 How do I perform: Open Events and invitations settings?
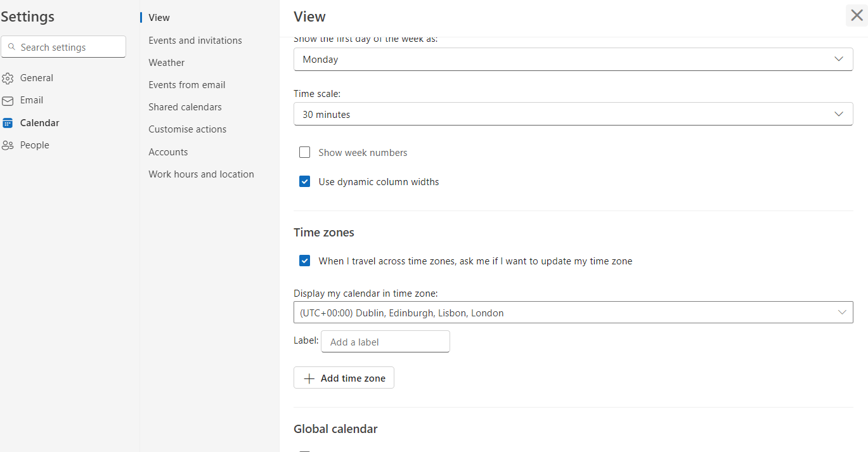(x=195, y=41)
